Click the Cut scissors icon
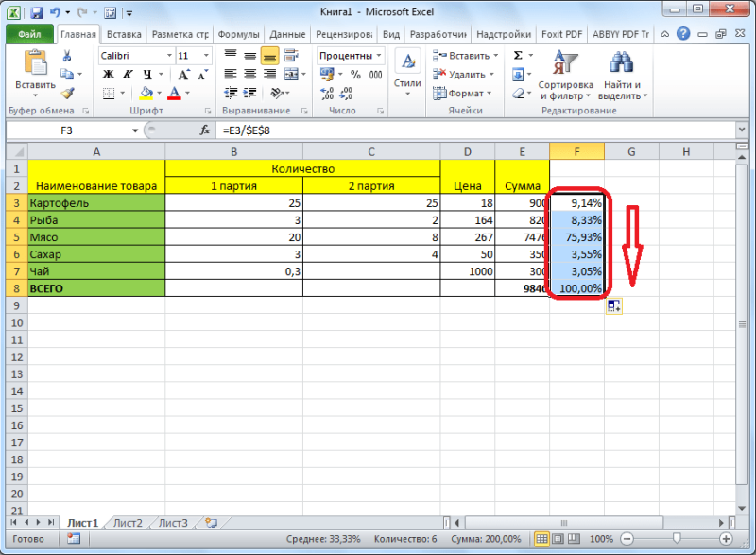This screenshot has height=555, width=756. pos(67,56)
